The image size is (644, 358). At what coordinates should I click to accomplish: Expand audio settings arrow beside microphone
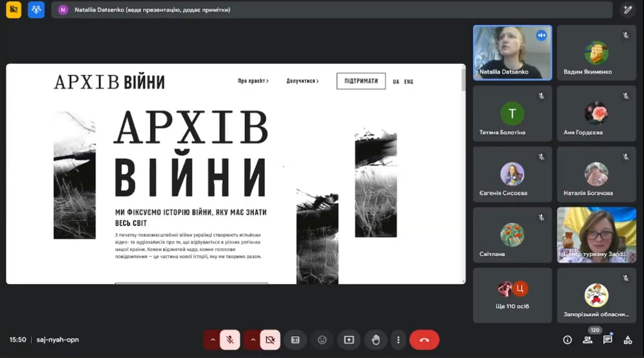(x=212, y=340)
